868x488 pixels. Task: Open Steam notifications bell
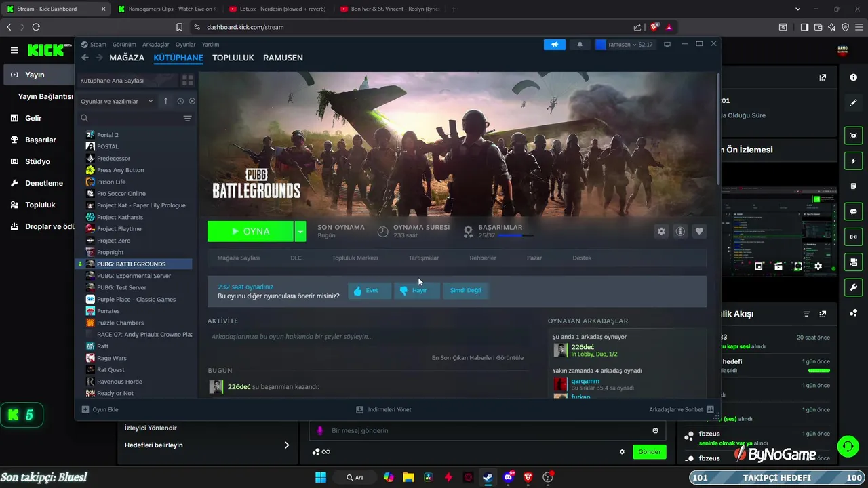pyautogui.click(x=580, y=44)
